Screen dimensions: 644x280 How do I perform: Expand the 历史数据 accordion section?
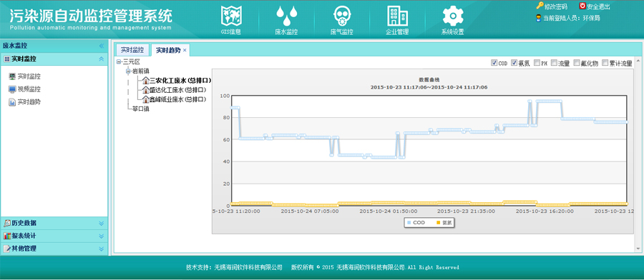(x=102, y=223)
